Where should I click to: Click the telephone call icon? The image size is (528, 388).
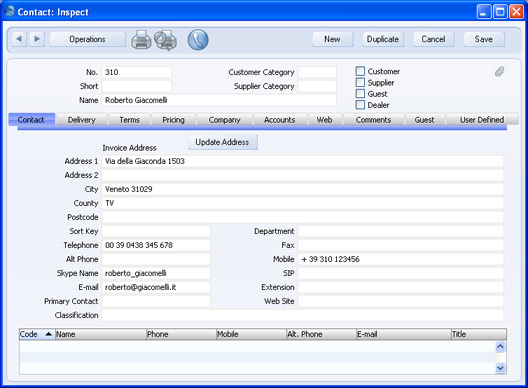[x=198, y=40]
